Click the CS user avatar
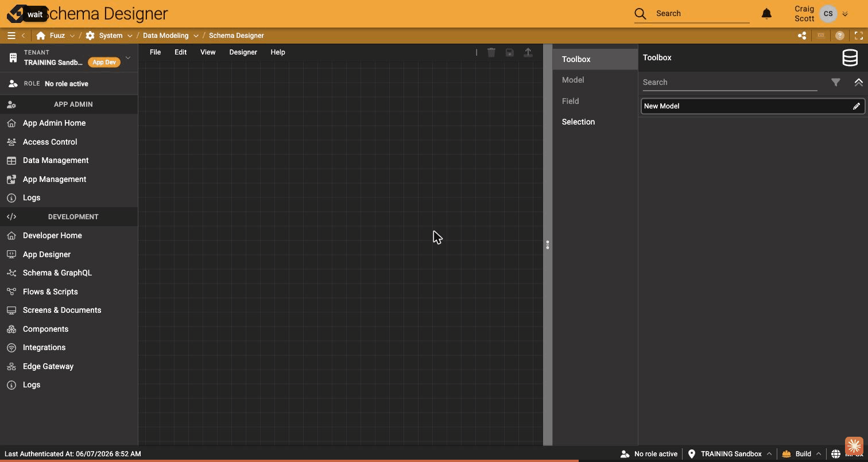The height and width of the screenshot is (462, 868). (x=828, y=14)
